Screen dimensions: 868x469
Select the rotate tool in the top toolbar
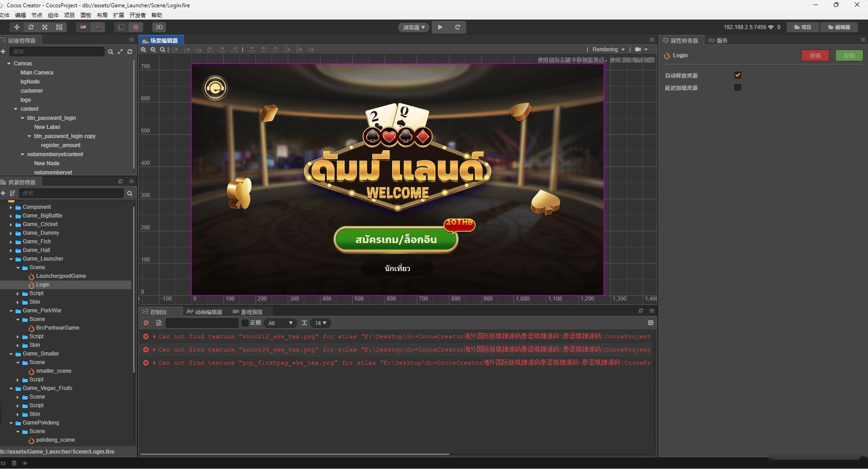pyautogui.click(x=31, y=27)
